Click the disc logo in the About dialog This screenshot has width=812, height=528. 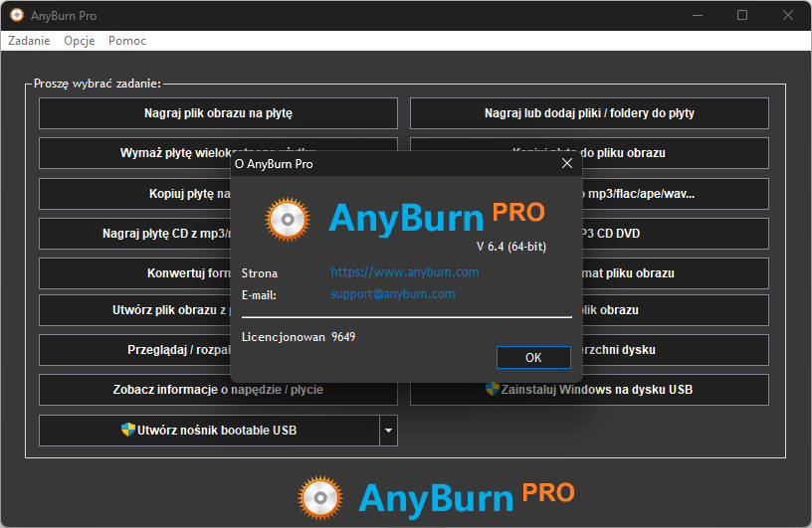point(288,220)
